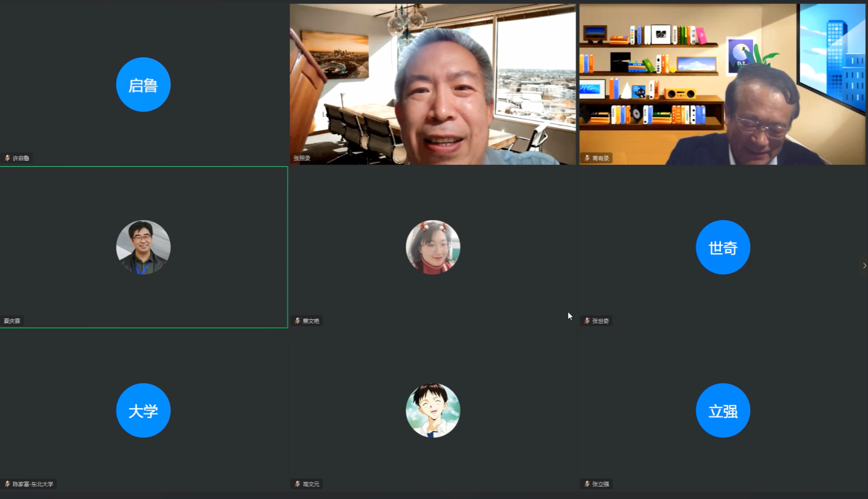
Task: Expand next page of participants with right chevron
Action: tap(864, 266)
